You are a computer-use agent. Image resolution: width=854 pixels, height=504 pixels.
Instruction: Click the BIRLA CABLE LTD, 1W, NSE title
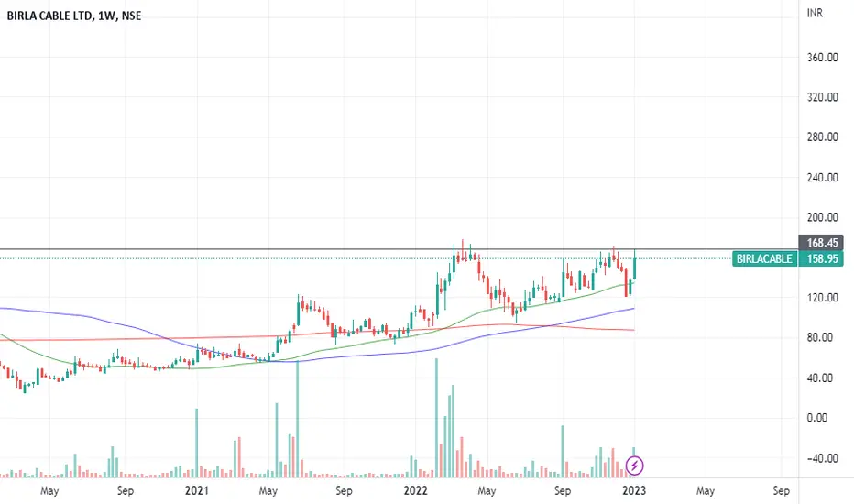tap(74, 16)
